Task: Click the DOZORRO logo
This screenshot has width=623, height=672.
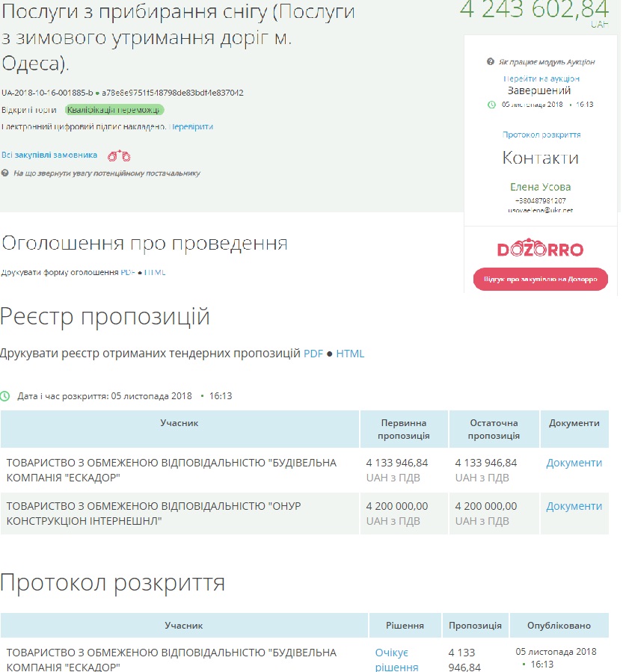Action: coord(540,250)
